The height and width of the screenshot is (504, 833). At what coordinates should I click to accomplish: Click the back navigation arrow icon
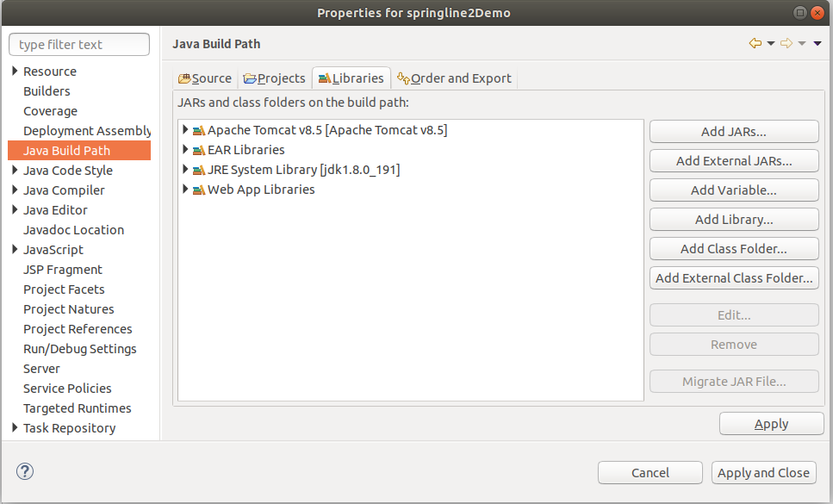coord(755,44)
